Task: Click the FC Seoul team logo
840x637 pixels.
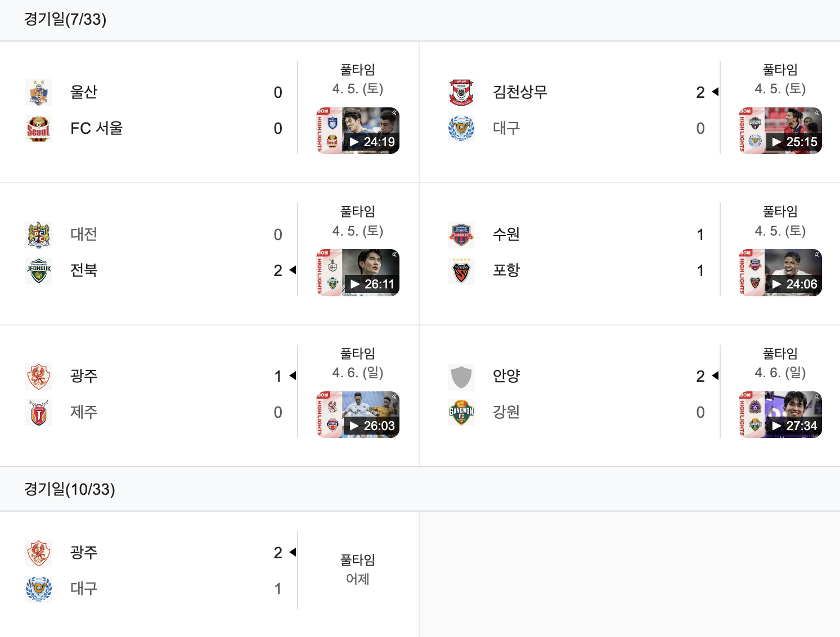Action: point(39,129)
